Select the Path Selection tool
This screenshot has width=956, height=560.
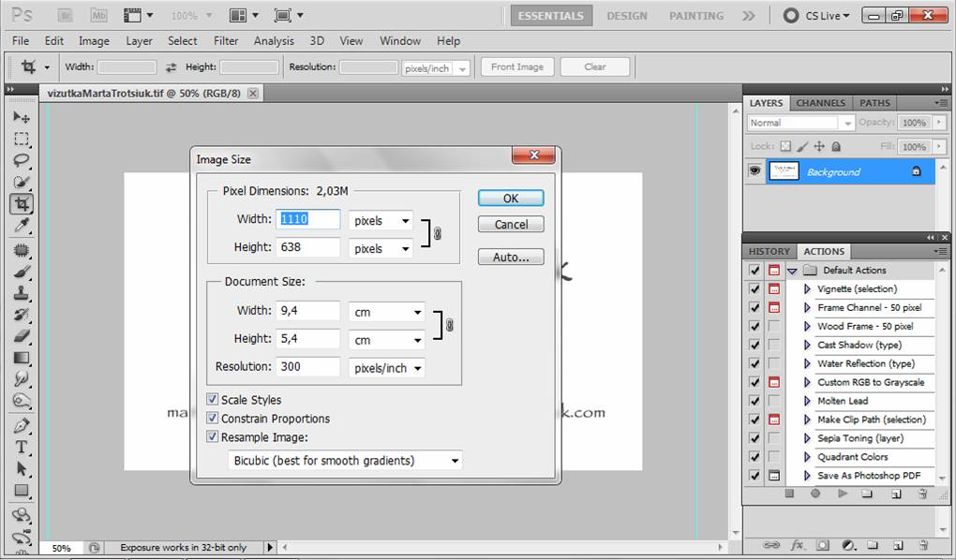point(22,468)
